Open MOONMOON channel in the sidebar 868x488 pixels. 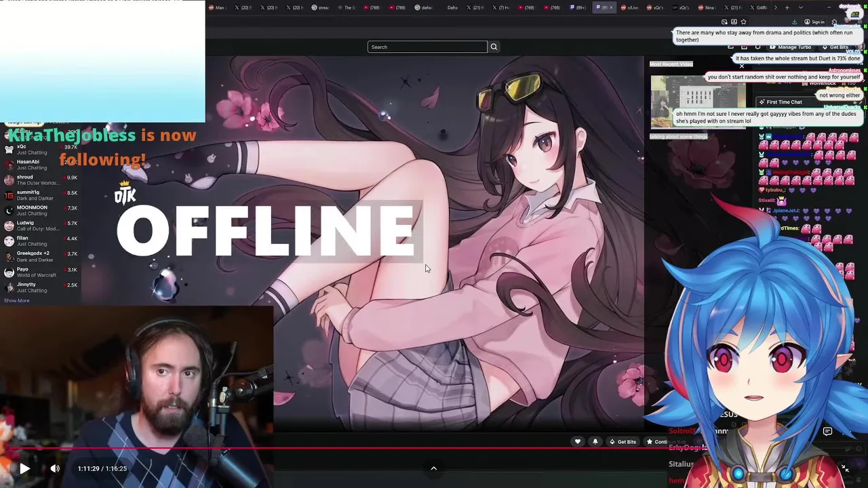tap(41, 211)
